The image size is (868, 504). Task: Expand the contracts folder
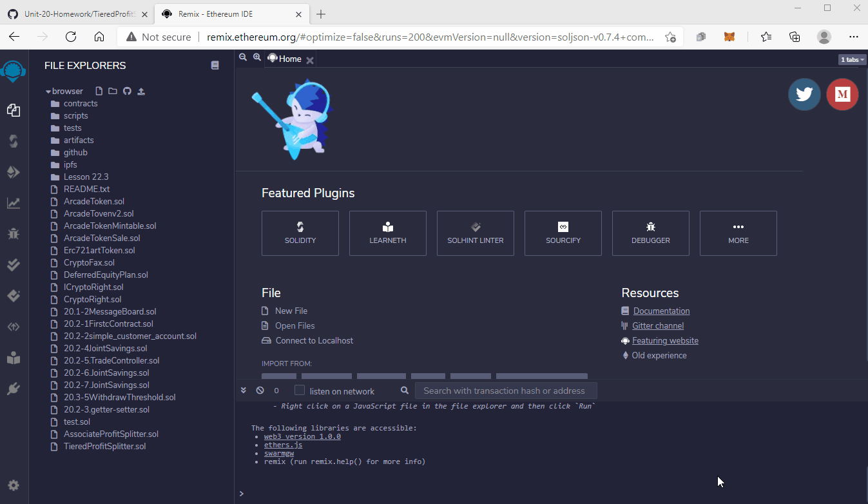click(x=81, y=104)
